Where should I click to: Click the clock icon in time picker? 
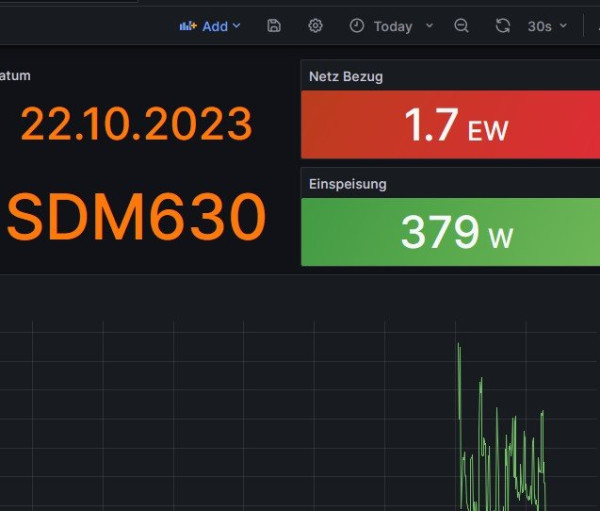(x=356, y=26)
